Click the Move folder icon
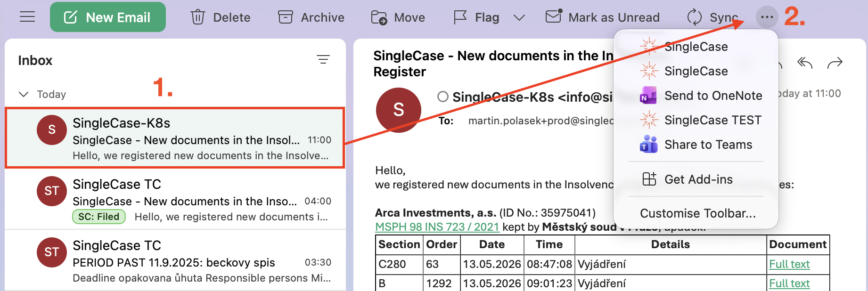Image resolution: width=868 pixels, height=291 pixels. (x=379, y=17)
